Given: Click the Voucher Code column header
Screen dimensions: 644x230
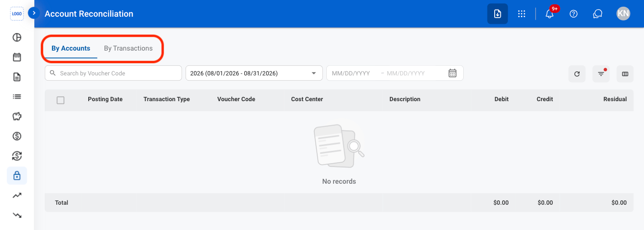Looking at the screenshot, I should tap(236, 99).
